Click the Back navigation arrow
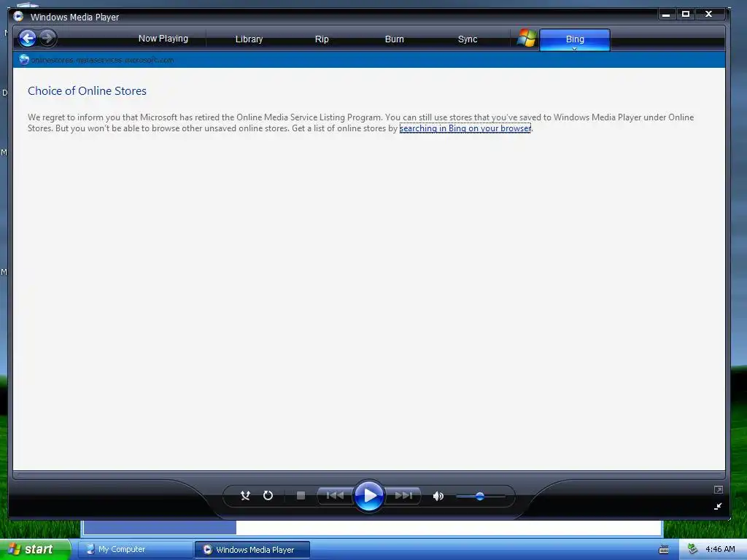The height and width of the screenshot is (560, 747). 28,38
